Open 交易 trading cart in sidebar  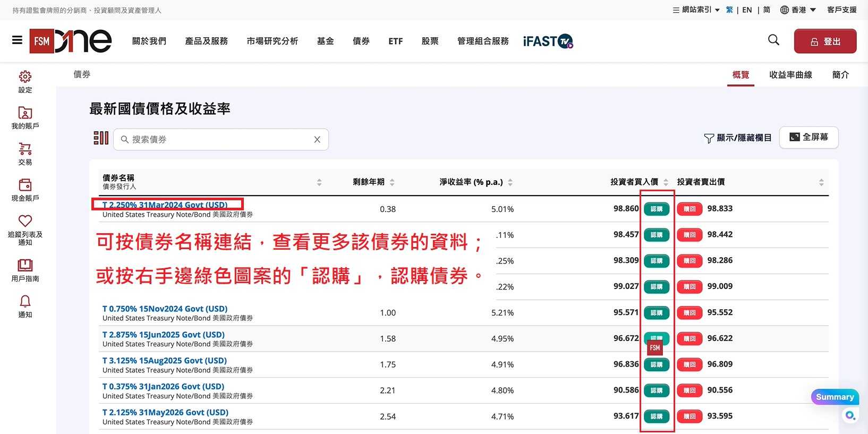(25, 154)
